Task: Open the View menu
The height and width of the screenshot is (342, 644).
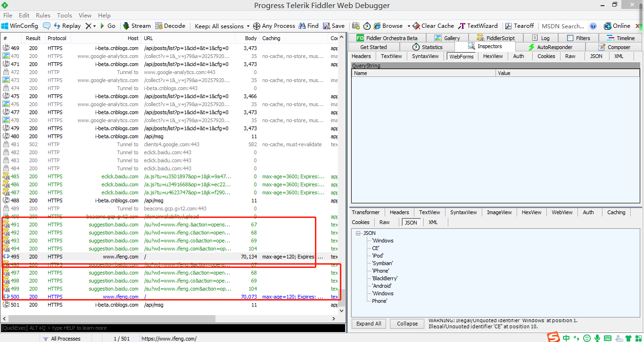Action: tap(85, 15)
